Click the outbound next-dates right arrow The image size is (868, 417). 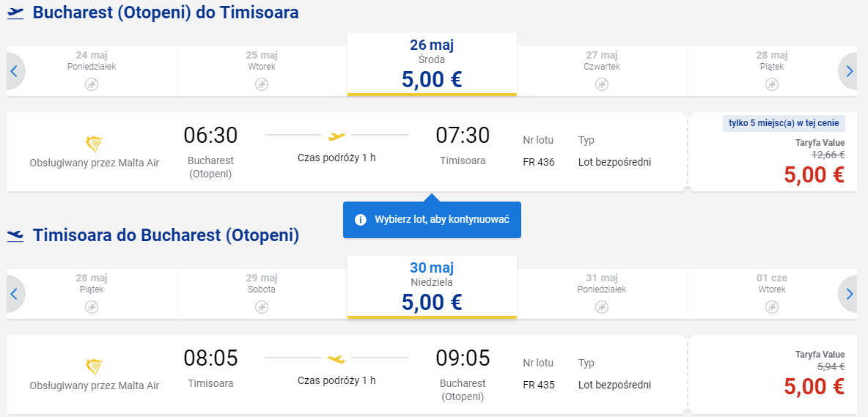(x=849, y=71)
